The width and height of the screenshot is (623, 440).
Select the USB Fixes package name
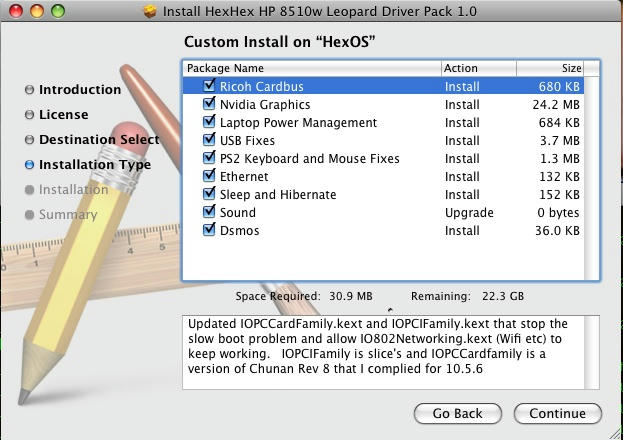point(247,140)
